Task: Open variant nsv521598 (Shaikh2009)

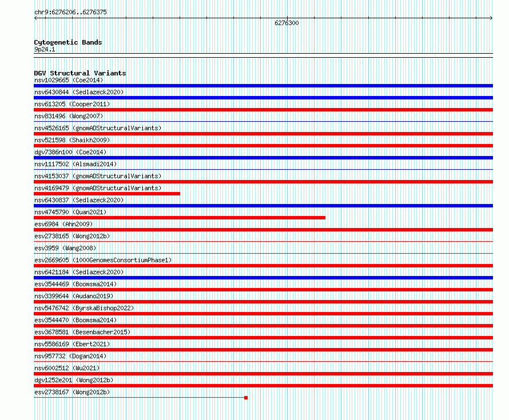Action: click(72, 140)
